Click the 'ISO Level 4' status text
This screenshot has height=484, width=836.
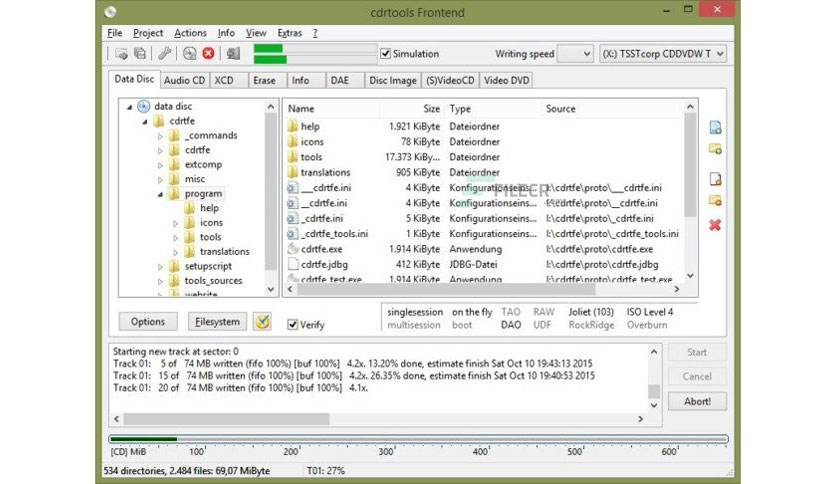650,312
